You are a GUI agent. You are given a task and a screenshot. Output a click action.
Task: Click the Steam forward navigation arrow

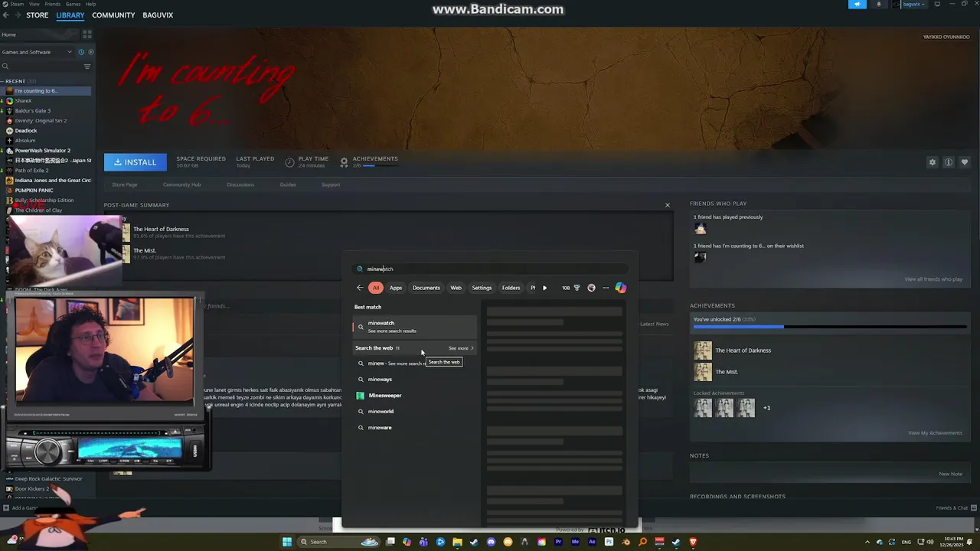click(17, 15)
